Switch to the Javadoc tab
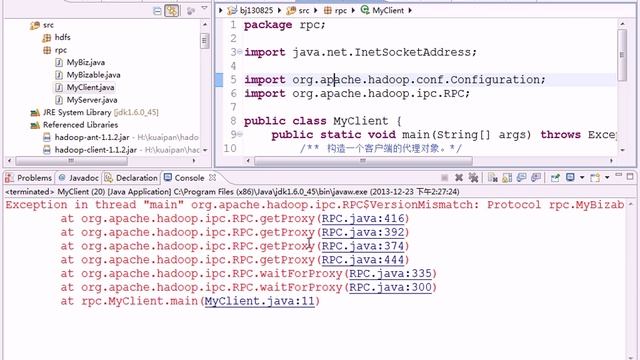Image resolution: width=640 pixels, height=360 pixels. tap(79, 178)
